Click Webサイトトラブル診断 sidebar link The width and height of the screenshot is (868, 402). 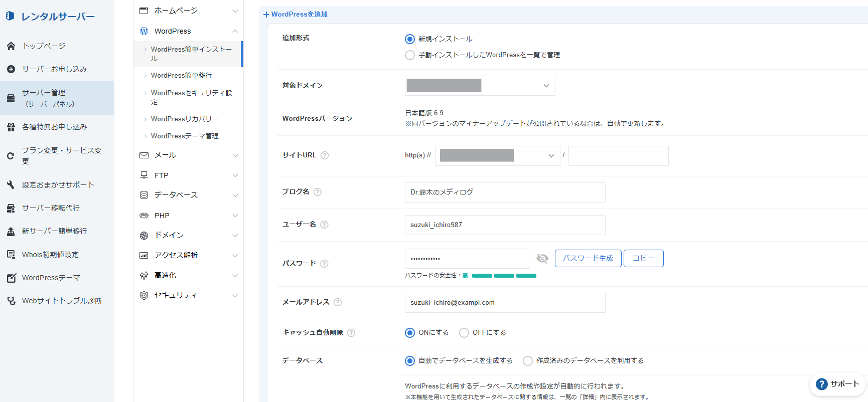point(62,301)
